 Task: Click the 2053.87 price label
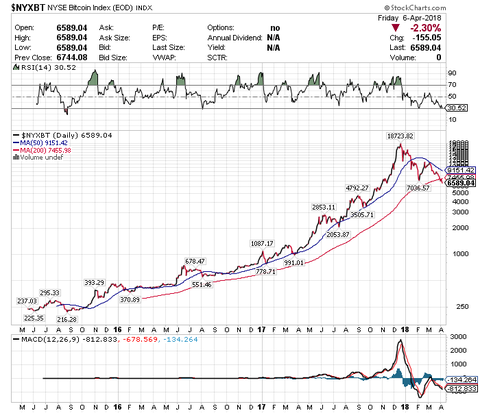click(338, 234)
